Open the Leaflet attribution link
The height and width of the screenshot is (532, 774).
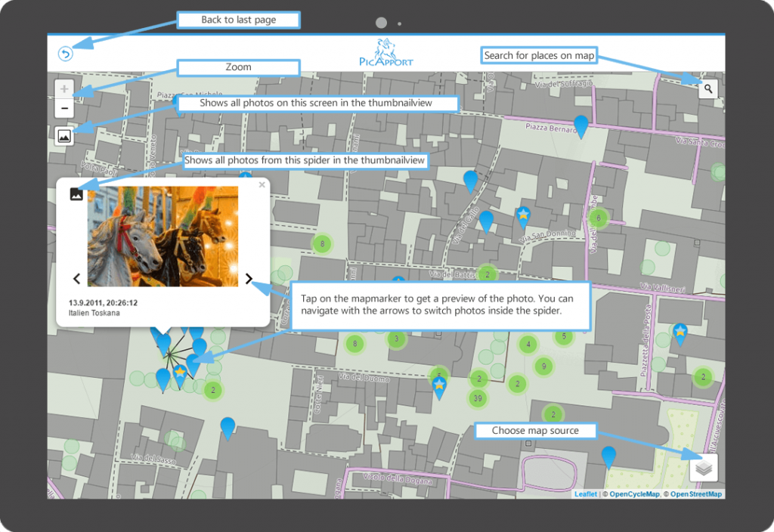pos(585,494)
